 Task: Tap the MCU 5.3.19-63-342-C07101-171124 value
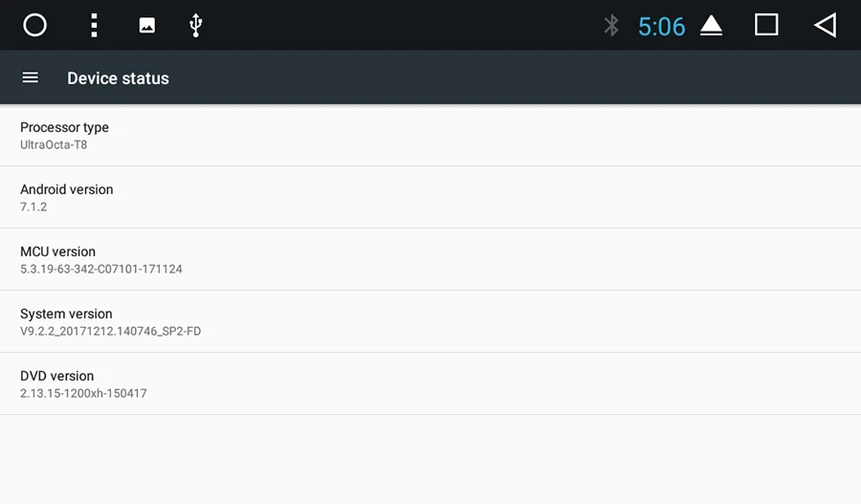[x=101, y=269]
